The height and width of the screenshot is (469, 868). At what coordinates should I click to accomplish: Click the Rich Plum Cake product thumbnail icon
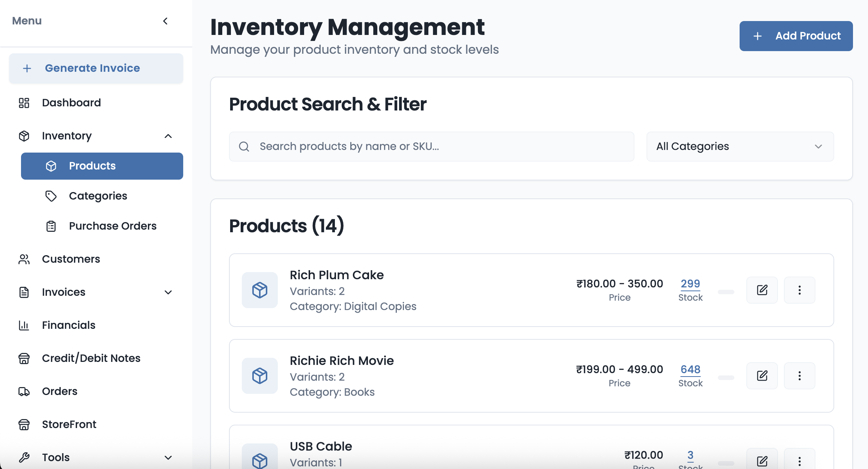coord(259,290)
